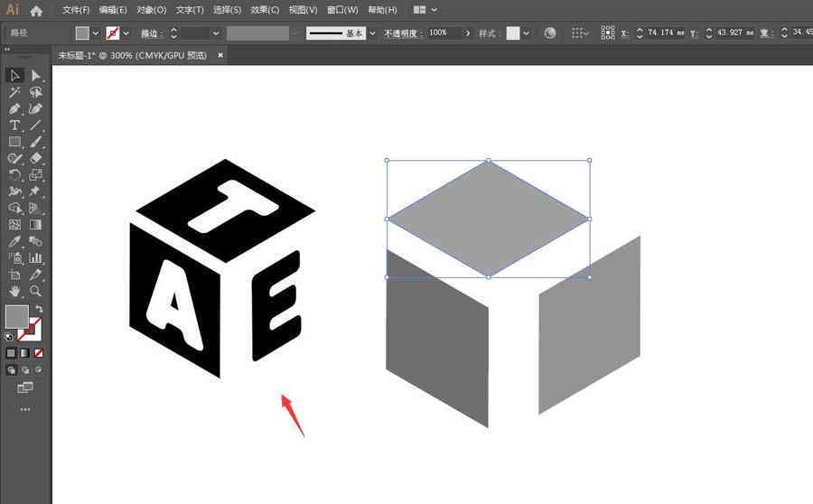Swap fill and stroke colors
Viewport: 813px width, 504px height.
coord(39,309)
